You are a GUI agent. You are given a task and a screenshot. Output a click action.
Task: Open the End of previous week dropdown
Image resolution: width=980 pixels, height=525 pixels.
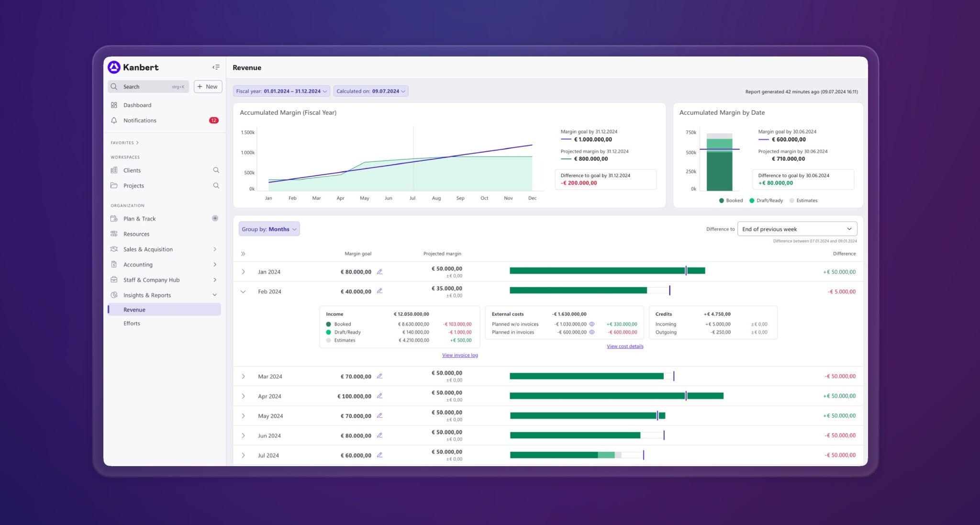tap(797, 229)
